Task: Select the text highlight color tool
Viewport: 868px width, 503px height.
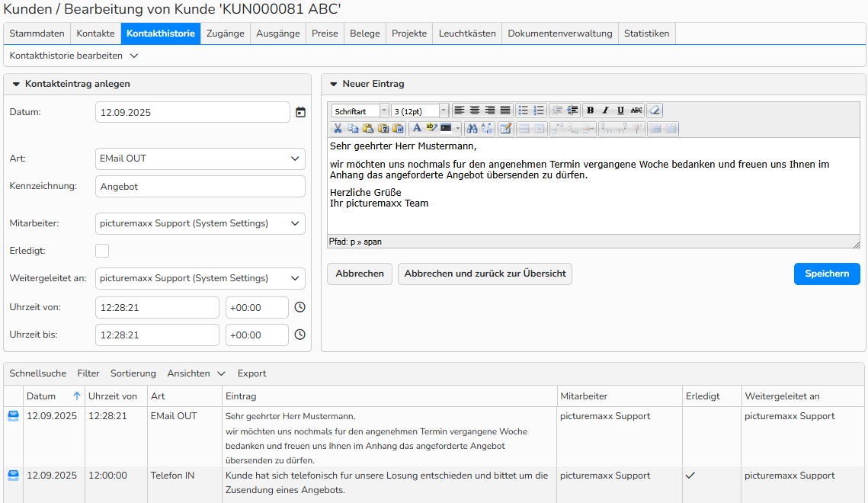Action: [432, 128]
